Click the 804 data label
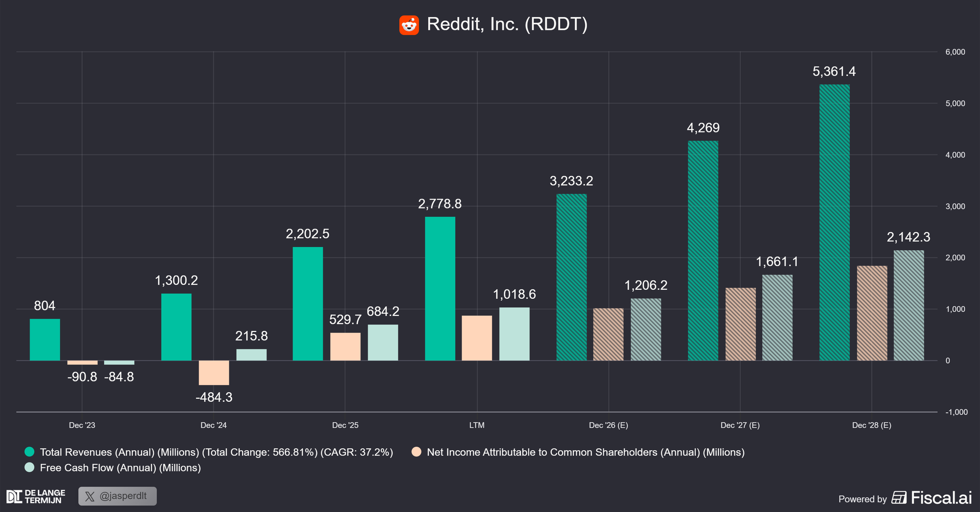Image resolution: width=980 pixels, height=512 pixels. [45, 306]
